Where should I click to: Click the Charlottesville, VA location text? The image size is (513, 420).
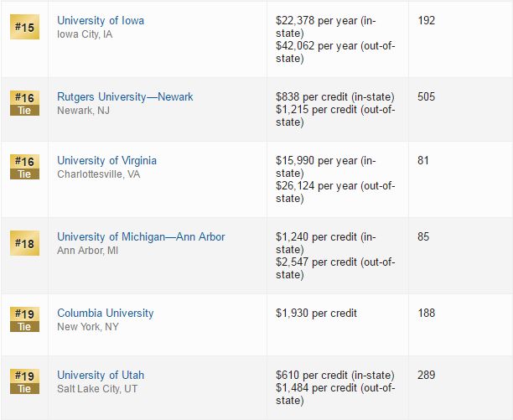(98, 174)
